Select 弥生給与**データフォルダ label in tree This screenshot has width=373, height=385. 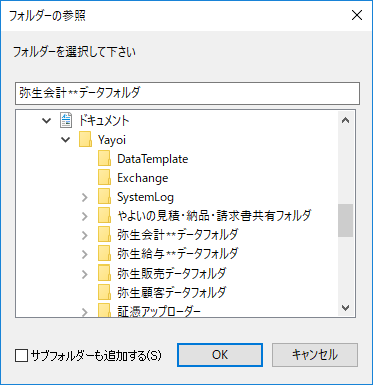(x=178, y=254)
